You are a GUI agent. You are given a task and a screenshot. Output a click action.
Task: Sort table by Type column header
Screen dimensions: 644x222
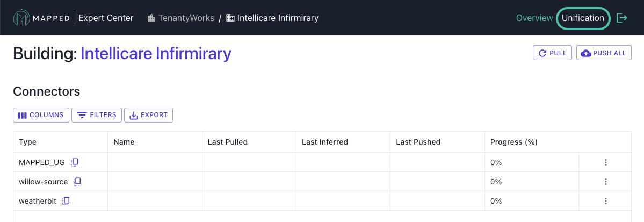point(27,142)
